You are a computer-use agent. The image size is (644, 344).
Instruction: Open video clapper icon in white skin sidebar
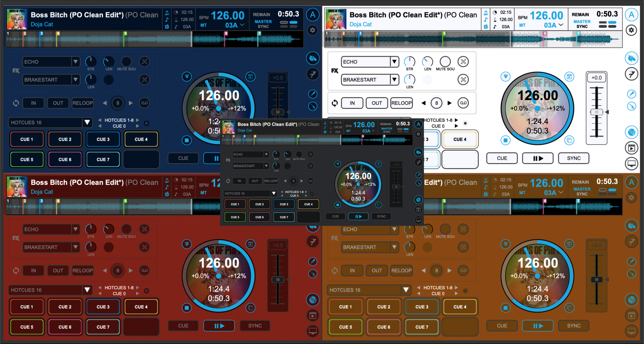(631, 148)
